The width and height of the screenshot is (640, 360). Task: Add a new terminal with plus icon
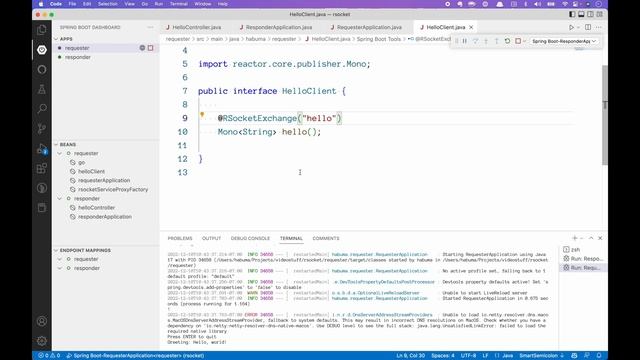(575, 238)
